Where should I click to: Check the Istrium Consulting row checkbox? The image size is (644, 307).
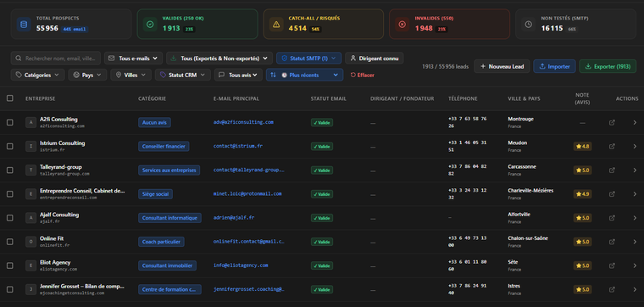[10, 147]
